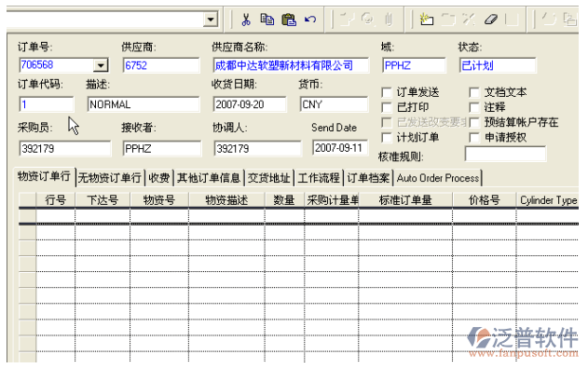Click the Eraser clear icon
The image size is (588, 368).
[x=491, y=20]
